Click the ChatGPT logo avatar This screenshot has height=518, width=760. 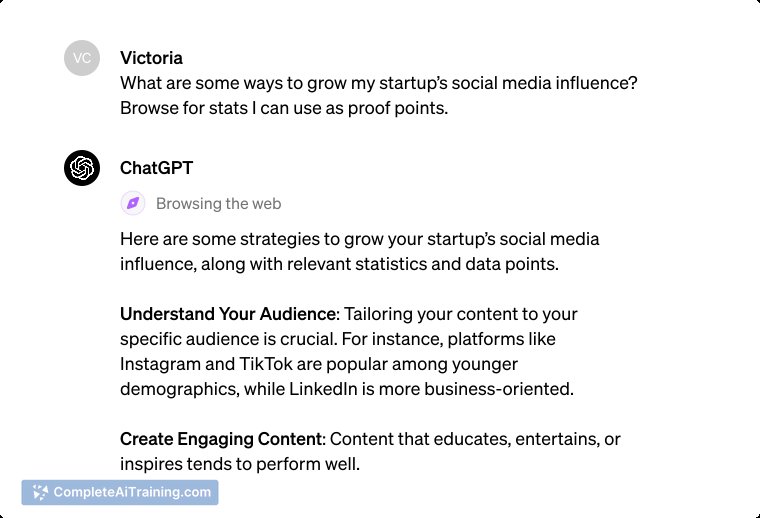point(82,168)
